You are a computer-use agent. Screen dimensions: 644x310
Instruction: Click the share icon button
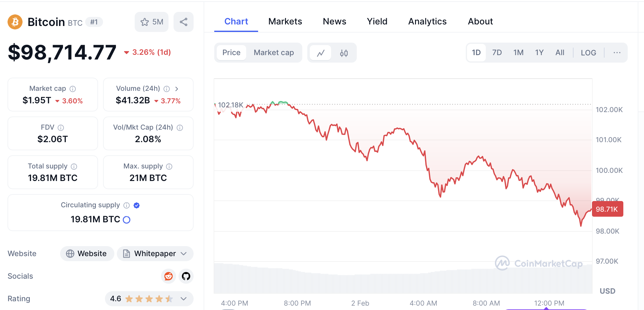(184, 22)
